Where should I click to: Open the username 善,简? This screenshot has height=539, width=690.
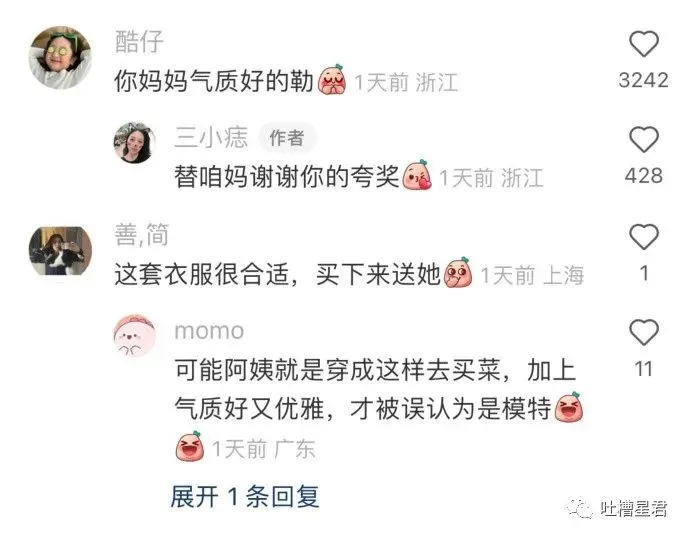(142, 234)
